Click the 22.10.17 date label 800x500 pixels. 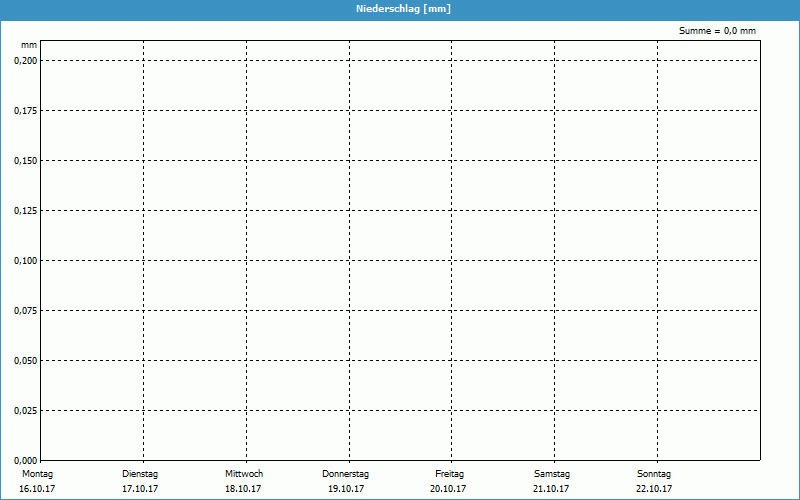click(654, 489)
